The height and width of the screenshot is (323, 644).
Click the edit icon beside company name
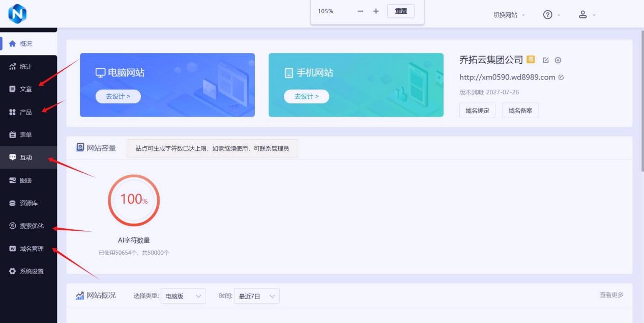(546, 60)
